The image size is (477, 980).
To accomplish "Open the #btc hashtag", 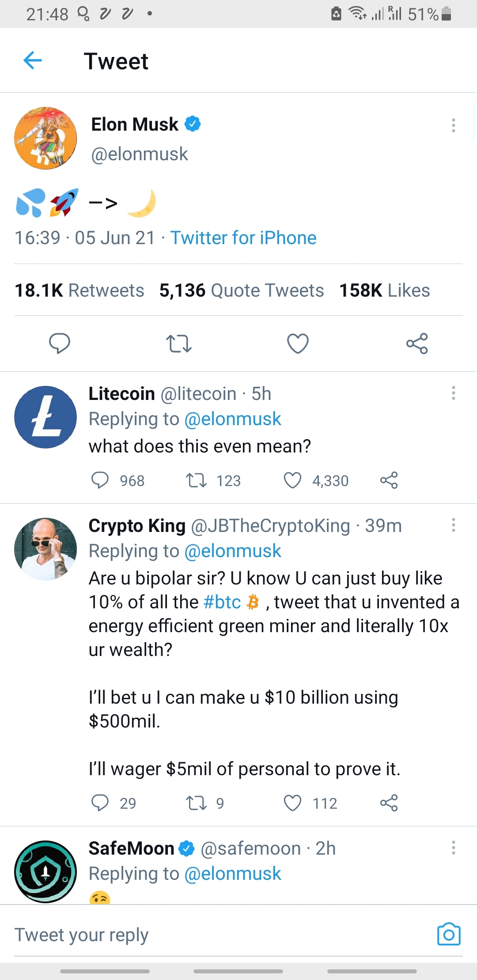I will (222, 602).
